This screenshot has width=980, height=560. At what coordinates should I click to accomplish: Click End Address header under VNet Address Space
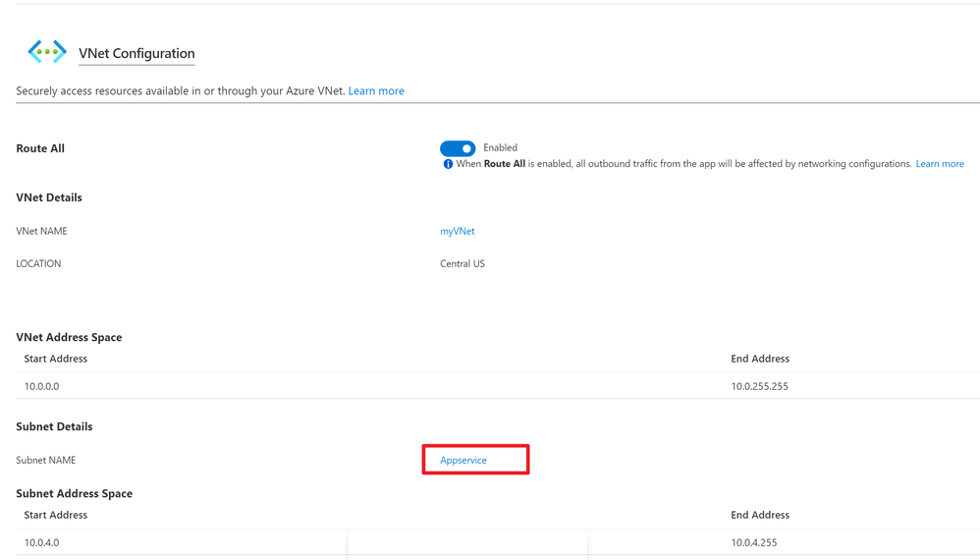(760, 359)
